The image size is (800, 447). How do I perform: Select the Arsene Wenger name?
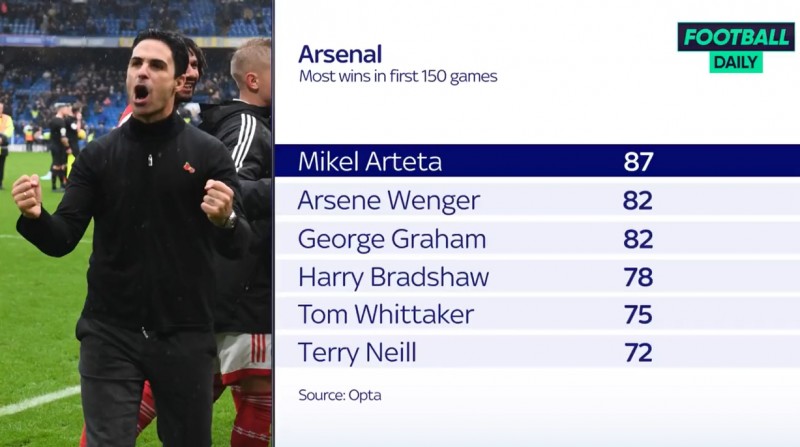point(389,200)
